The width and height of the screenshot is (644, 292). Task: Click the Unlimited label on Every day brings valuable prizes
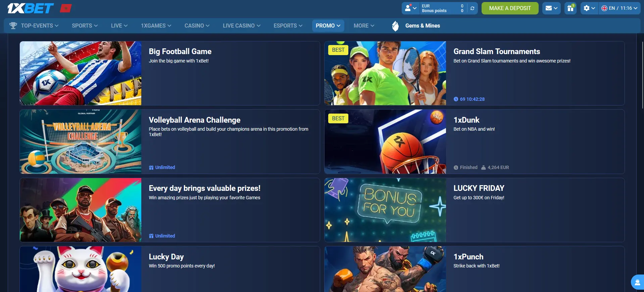click(x=165, y=236)
